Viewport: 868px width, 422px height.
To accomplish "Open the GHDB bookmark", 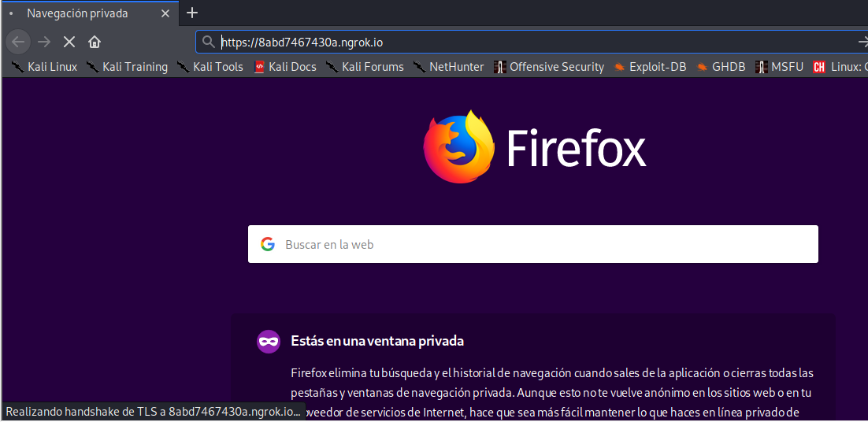I will coord(721,67).
